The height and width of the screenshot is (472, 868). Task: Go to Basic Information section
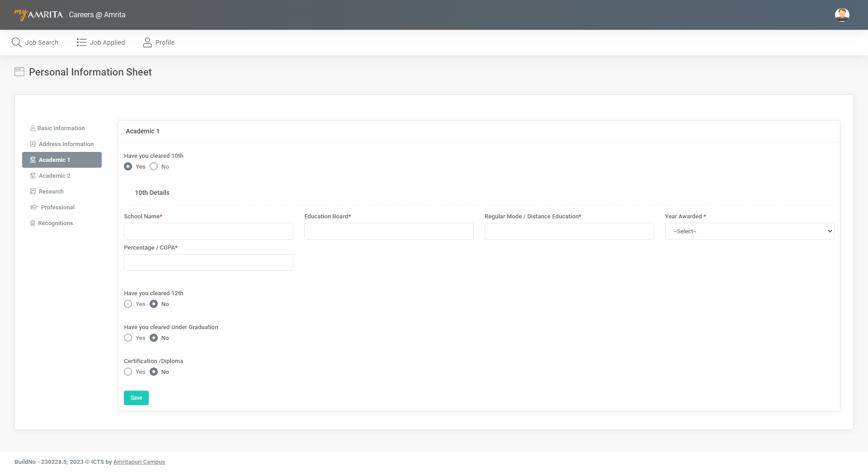click(61, 128)
